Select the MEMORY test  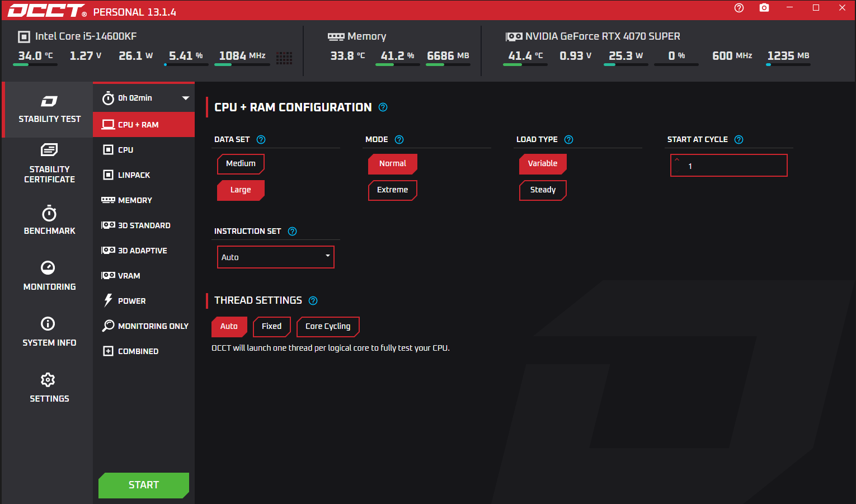pos(144,200)
